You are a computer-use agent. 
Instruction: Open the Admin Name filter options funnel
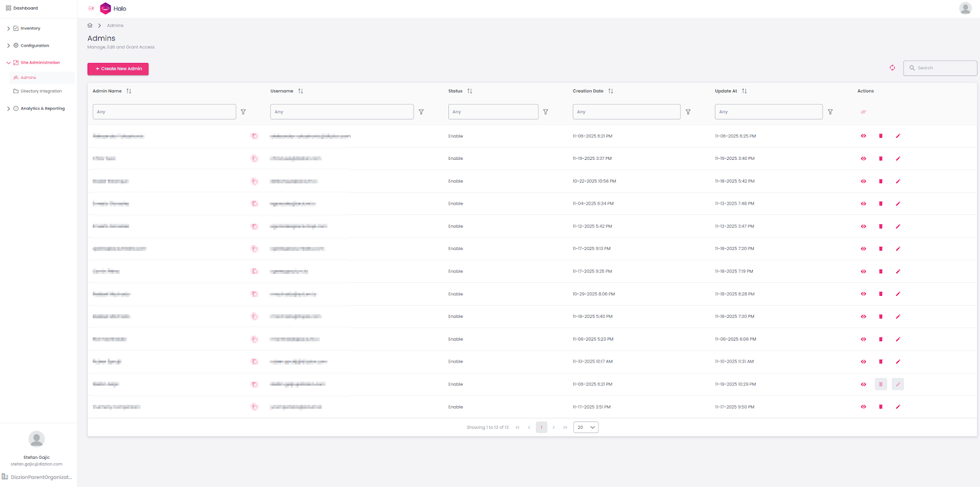243,112
